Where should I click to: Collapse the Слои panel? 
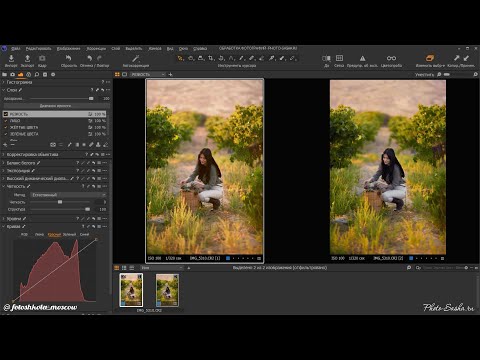pyautogui.click(x=4, y=90)
